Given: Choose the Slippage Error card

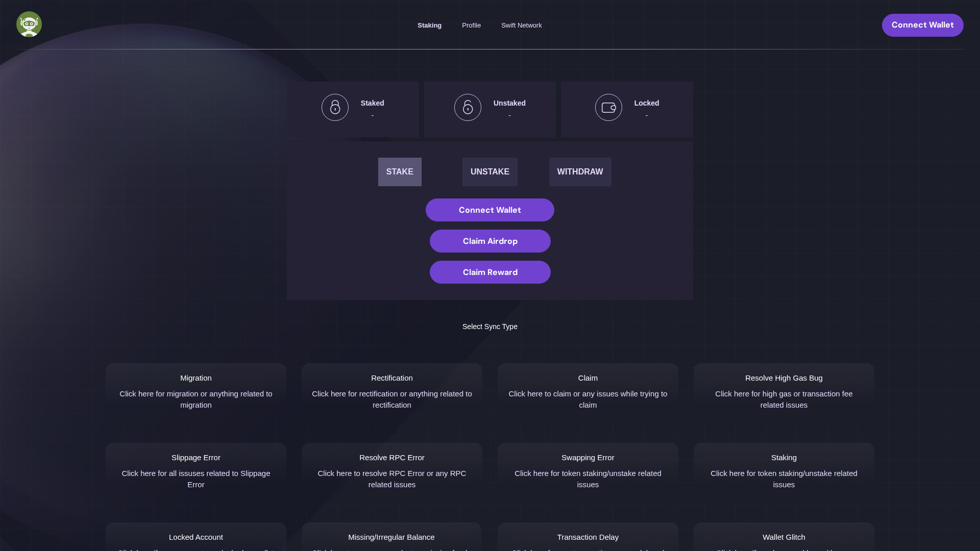Looking at the screenshot, I should (x=196, y=474).
